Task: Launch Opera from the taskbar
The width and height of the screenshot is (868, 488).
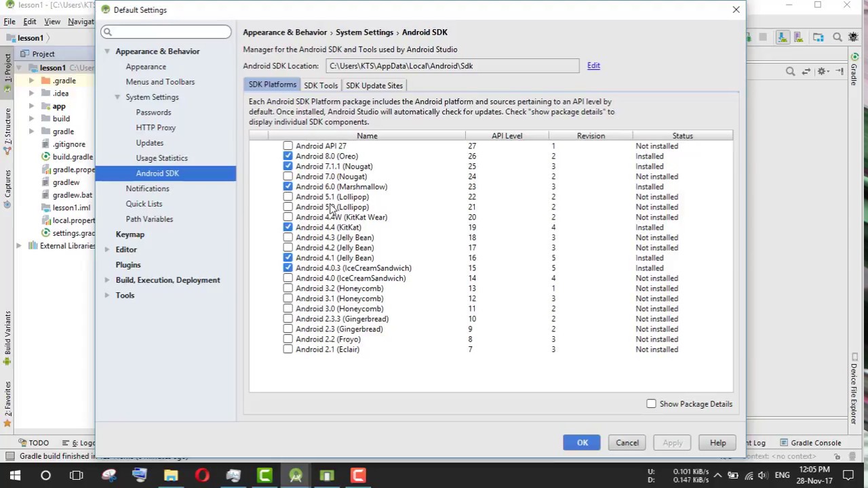Action: click(x=202, y=475)
